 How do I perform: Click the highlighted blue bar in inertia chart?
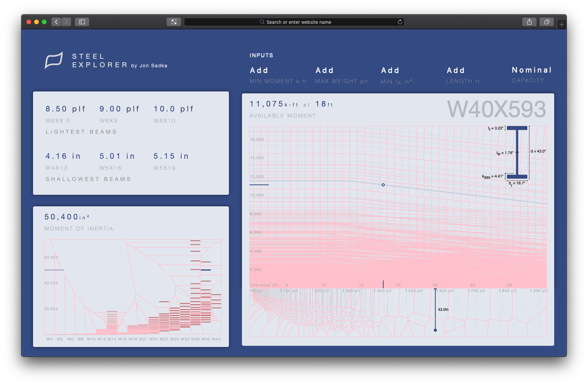click(x=206, y=270)
